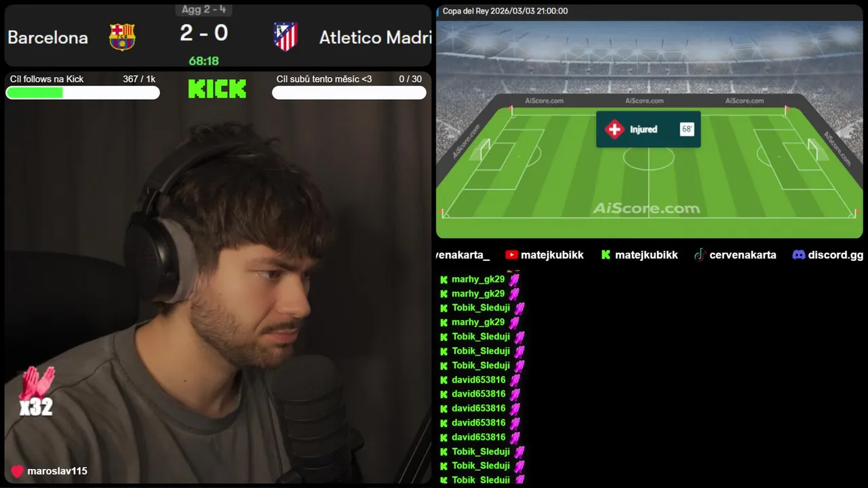
Task: Click the Atletico Madrid crest
Action: click(285, 37)
